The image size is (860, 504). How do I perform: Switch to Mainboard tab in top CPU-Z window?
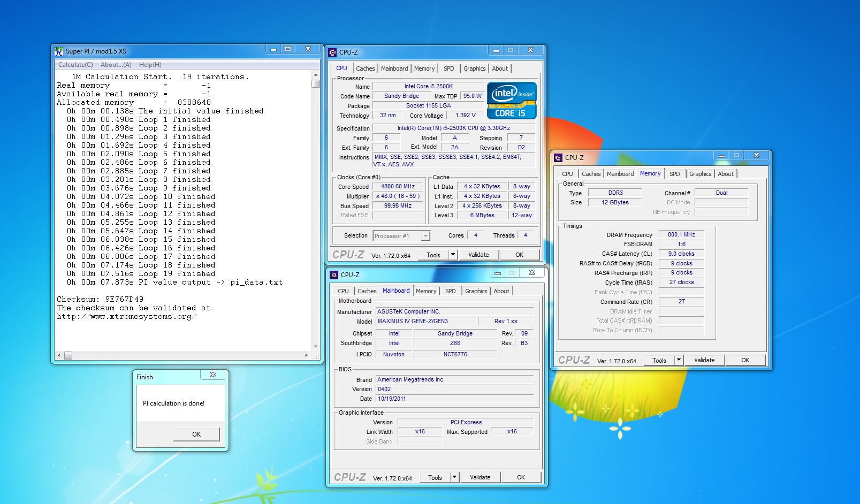tap(394, 68)
